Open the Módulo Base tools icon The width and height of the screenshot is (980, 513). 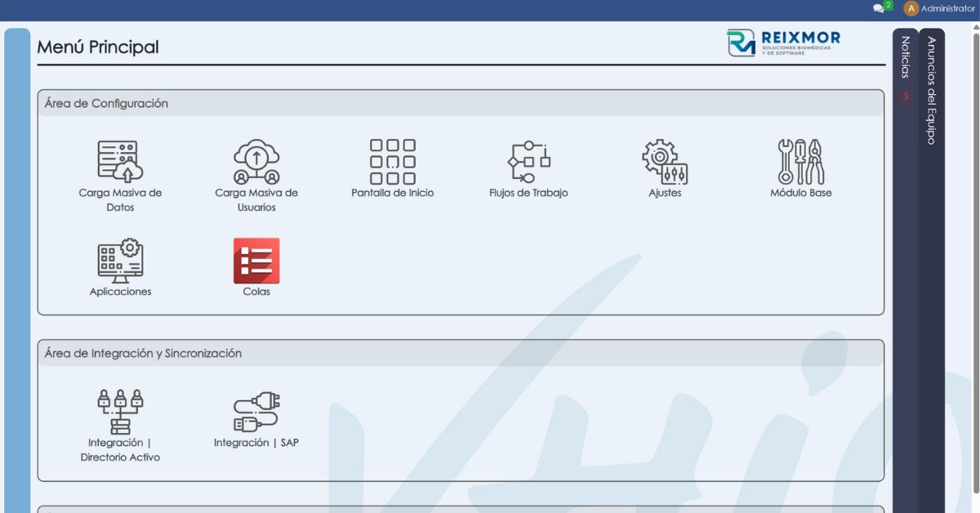(x=800, y=162)
